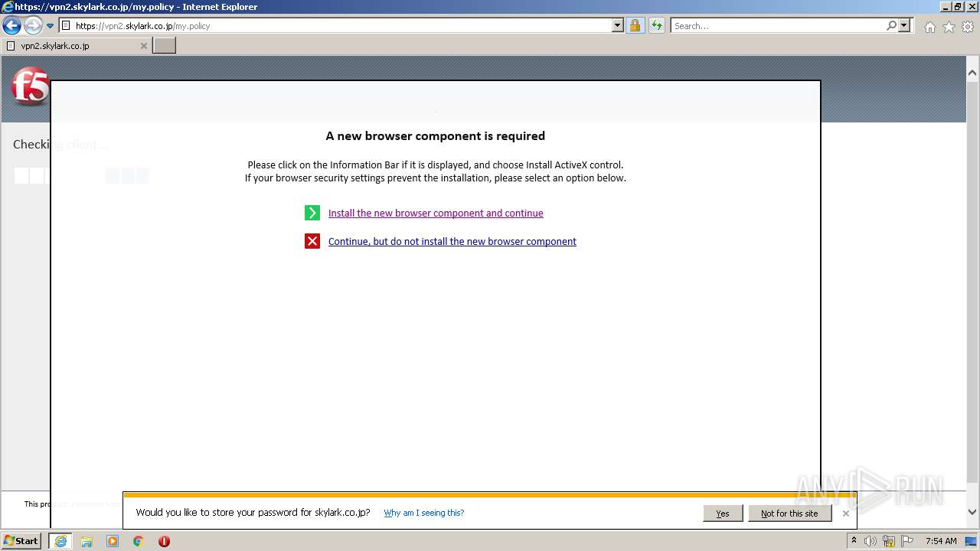This screenshot has height=551, width=980.
Task: Open Favorites star icon
Action: click(x=949, y=27)
